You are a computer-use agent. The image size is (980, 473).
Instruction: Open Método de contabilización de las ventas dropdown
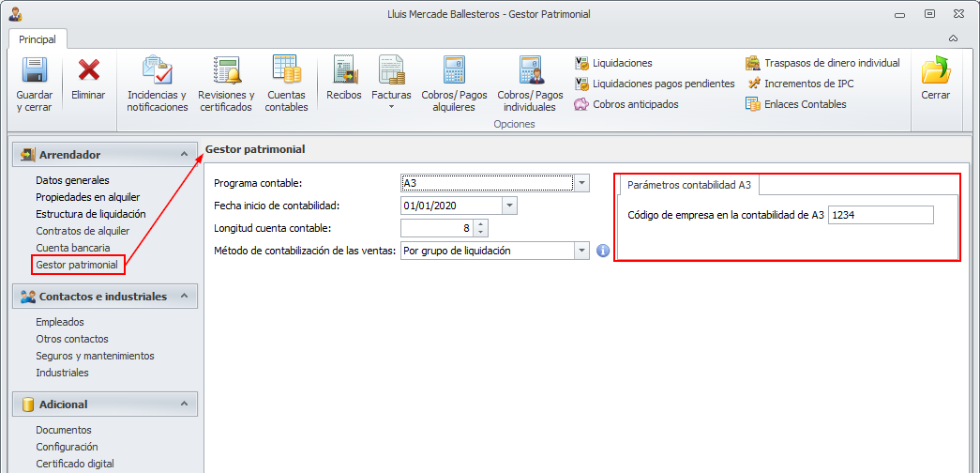(x=581, y=251)
